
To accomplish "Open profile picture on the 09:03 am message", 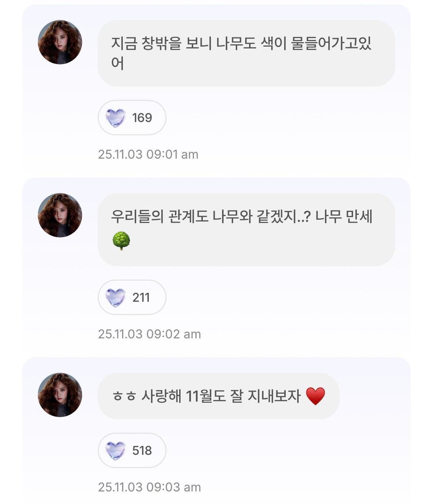I will [x=60, y=395].
